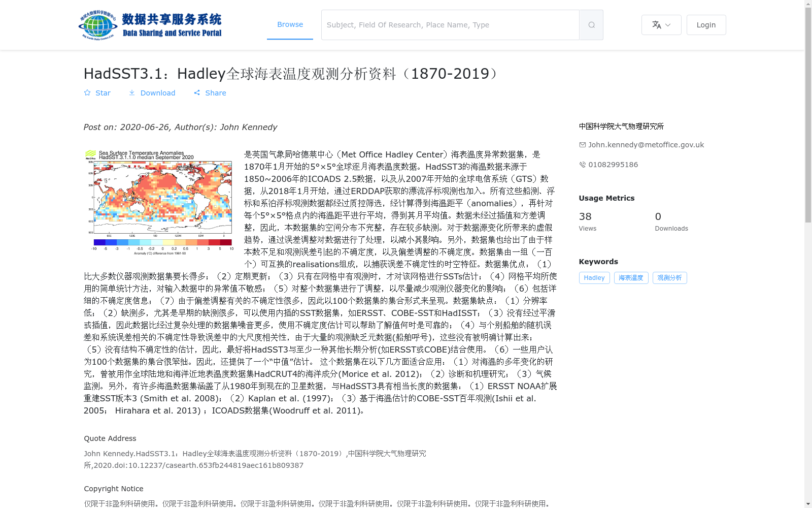Click the Copyright Notice heading
This screenshot has height=508, width=812.
tap(114, 489)
